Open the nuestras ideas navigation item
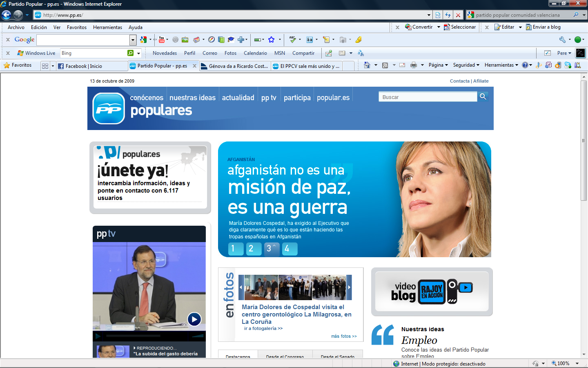The height and width of the screenshot is (368, 588). tap(192, 98)
